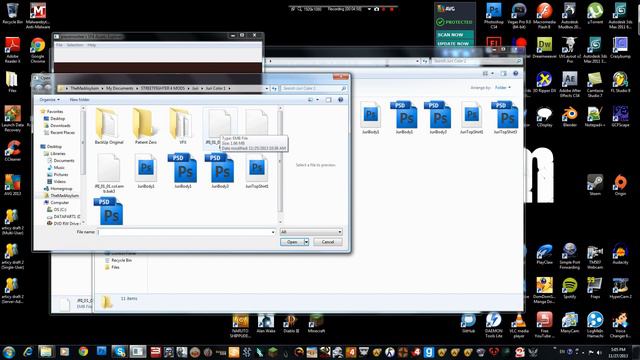The height and width of the screenshot is (360, 640).
Task: Click My Documents in dialog breadcrumb path
Action: tap(120, 88)
